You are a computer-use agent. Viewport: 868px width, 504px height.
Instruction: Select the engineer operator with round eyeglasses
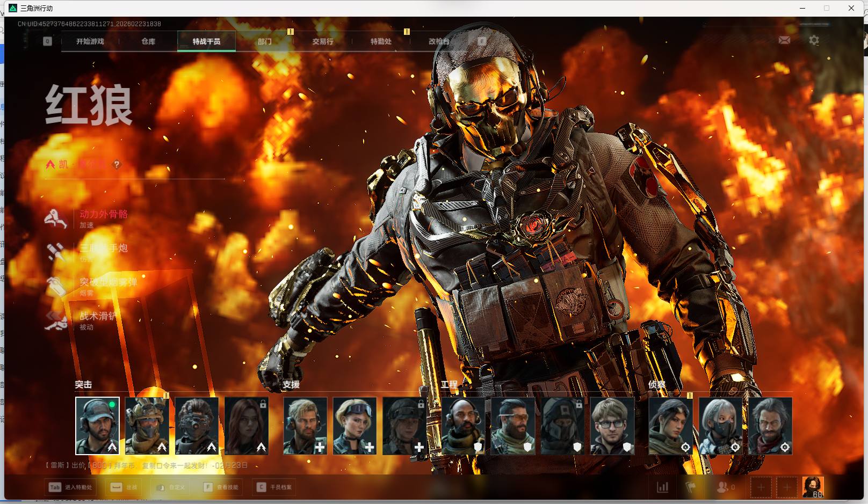click(612, 426)
